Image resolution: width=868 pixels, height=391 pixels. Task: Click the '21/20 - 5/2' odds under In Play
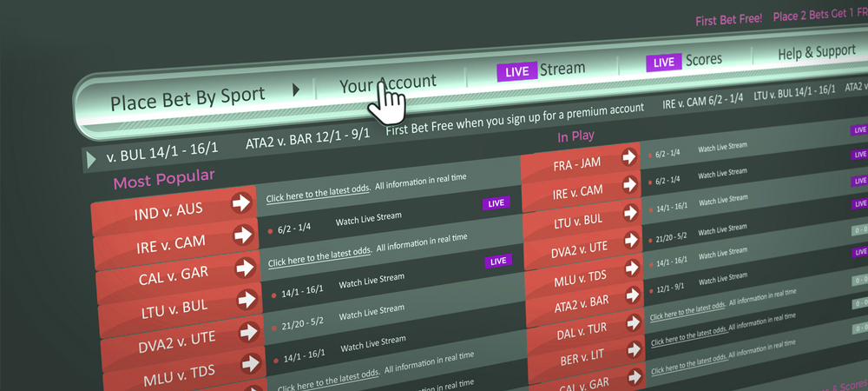click(672, 237)
